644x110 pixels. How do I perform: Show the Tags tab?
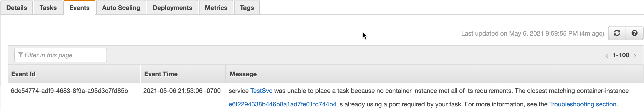coord(247,8)
